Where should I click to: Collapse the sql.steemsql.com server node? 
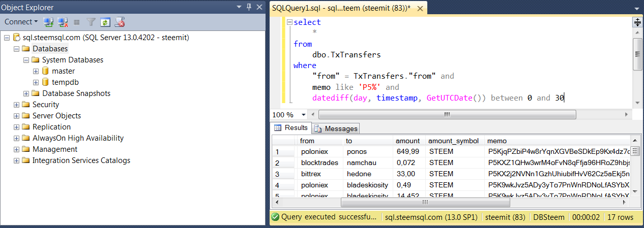[x=7, y=38]
